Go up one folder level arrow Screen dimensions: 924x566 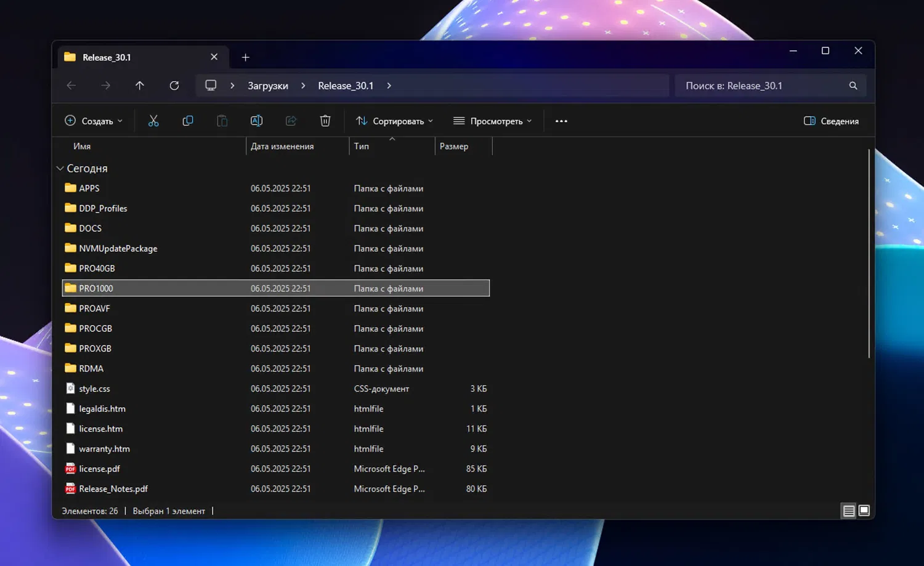140,86
